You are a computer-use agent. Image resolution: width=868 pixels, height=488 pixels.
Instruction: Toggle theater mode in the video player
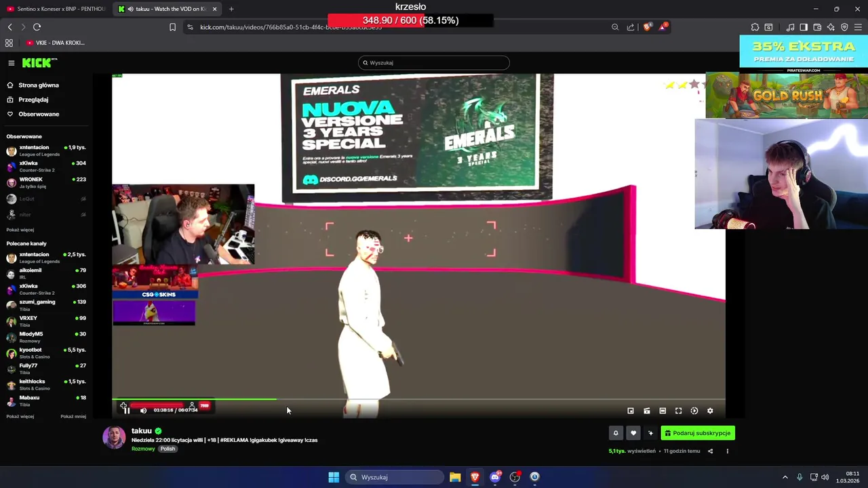663,411
